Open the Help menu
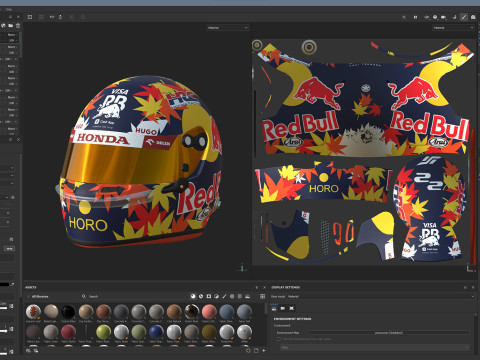This screenshot has height=360, width=480. [x=9, y=9]
